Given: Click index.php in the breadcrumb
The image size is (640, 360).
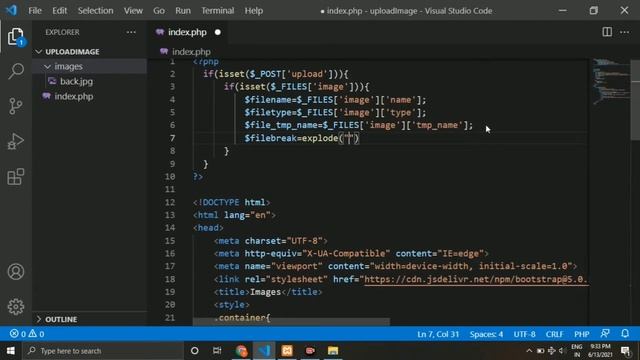Looking at the screenshot, I should [191, 51].
